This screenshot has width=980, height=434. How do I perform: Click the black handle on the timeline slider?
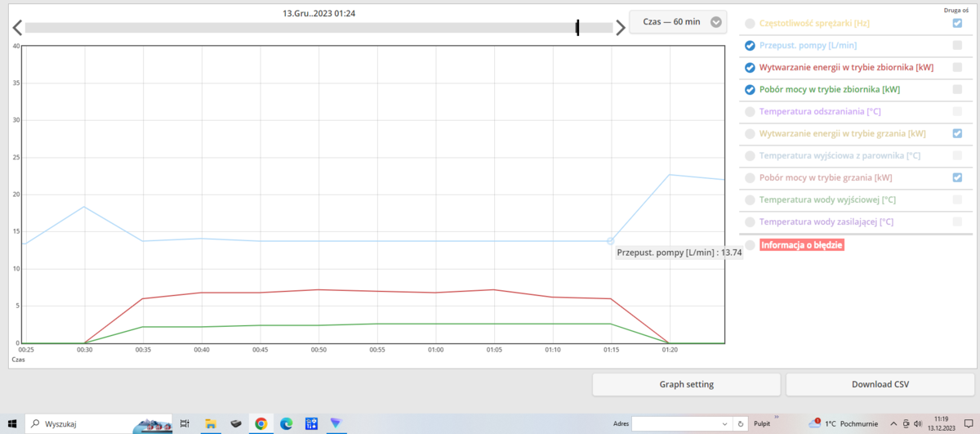[x=577, y=28]
